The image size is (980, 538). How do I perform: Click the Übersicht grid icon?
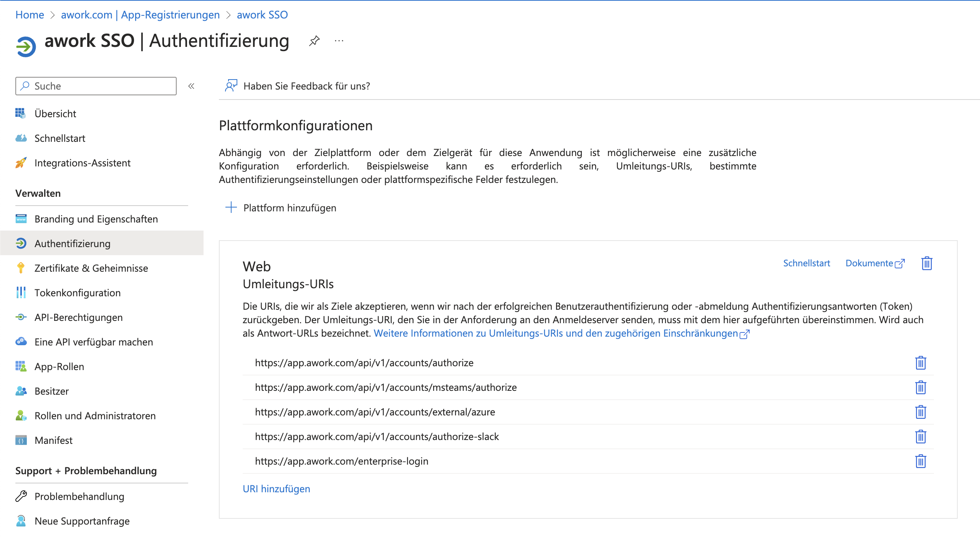20,113
